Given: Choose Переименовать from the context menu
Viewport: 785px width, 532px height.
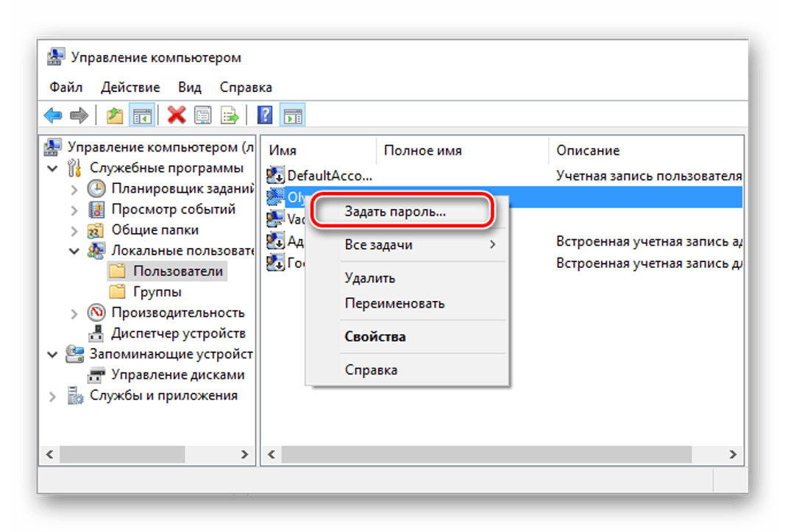Looking at the screenshot, I should (x=394, y=303).
